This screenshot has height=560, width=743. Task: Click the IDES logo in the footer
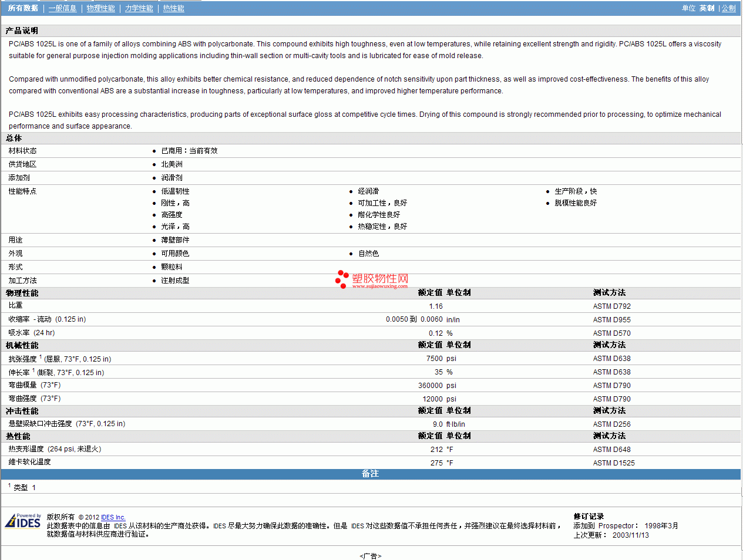(23, 521)
